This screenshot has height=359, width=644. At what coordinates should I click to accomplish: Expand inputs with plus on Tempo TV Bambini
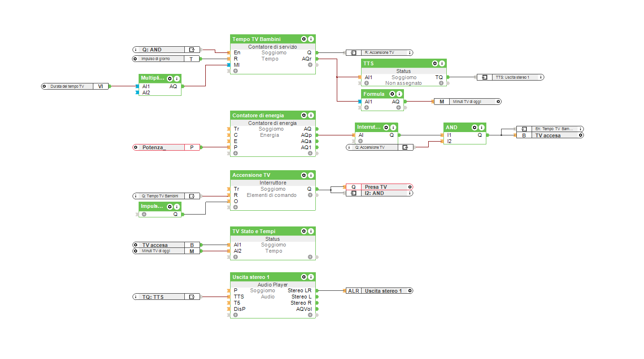point(235,71)
